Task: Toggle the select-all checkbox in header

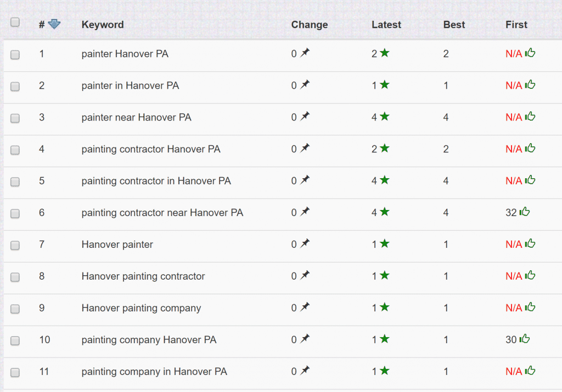Action: [x=15, y=22]
